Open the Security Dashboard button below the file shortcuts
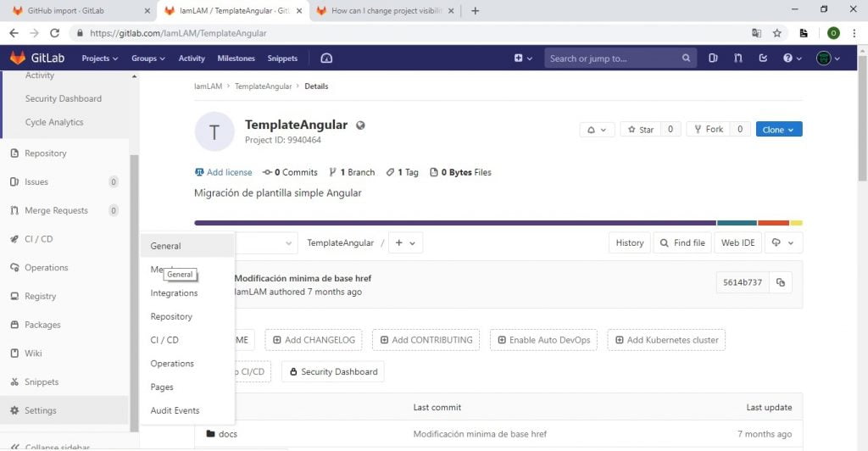868x451 pixels. pos(333,372)
